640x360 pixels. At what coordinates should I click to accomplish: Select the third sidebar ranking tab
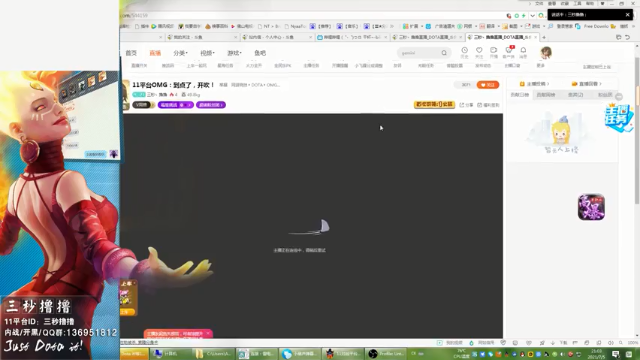[575, 95]
